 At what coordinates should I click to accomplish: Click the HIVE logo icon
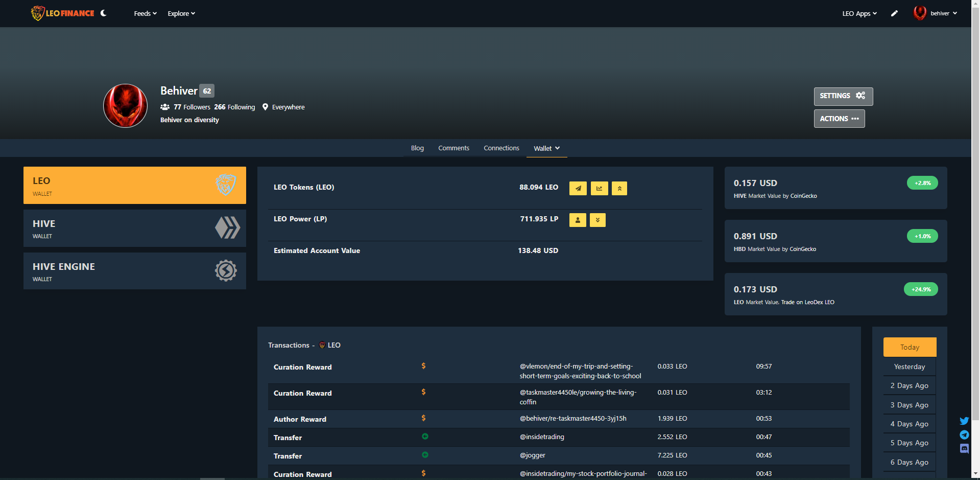click(227, 227)
